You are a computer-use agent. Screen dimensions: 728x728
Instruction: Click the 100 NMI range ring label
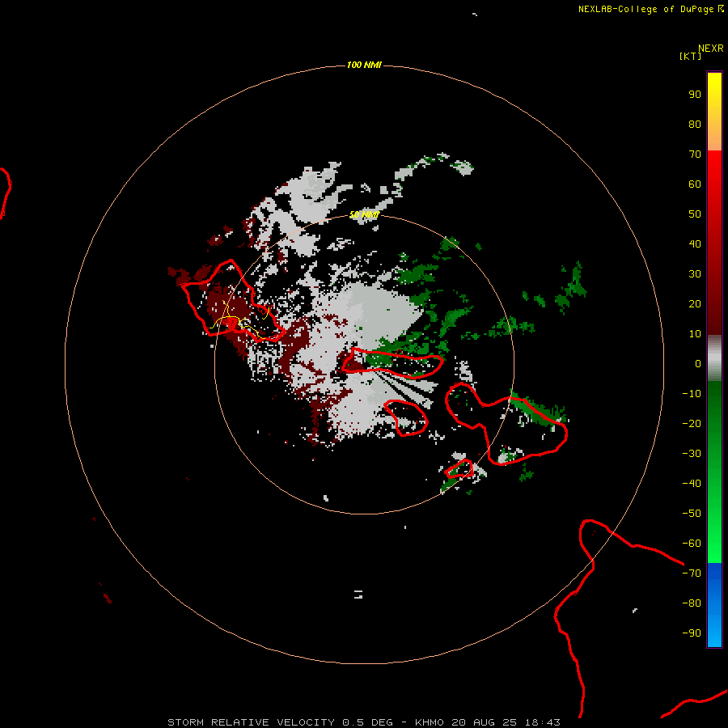(364, 65)
